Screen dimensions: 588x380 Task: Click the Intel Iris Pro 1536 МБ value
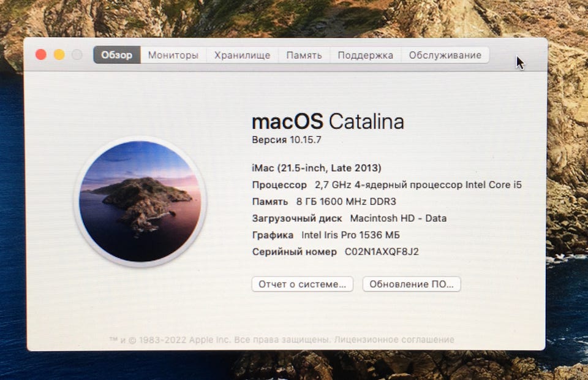350,235
